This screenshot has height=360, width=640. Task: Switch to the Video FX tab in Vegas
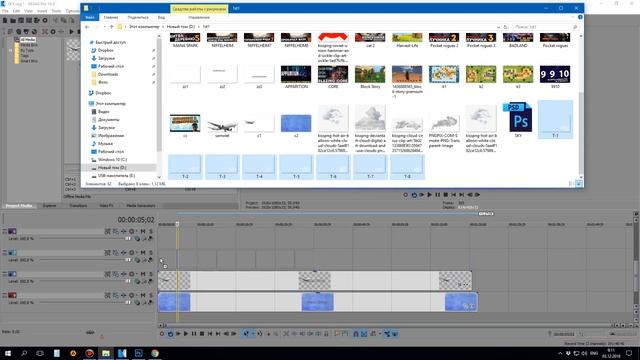click(107, 206)
